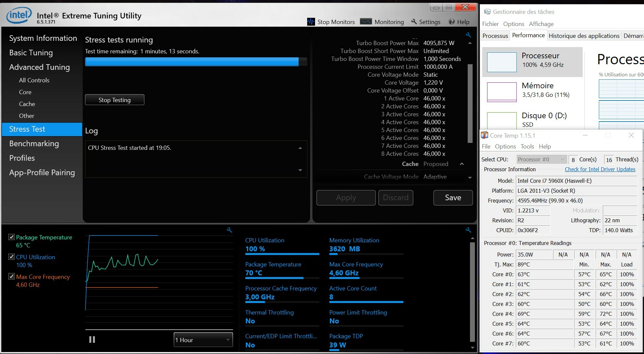Pause the monitoring graph
Screen dimensions: 644x354
tap(92, 340)
